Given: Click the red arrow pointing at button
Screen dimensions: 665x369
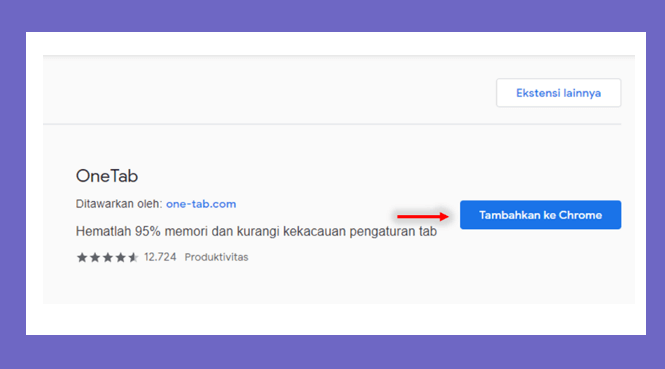Looking at the screenshot, I should click(422, 216).
